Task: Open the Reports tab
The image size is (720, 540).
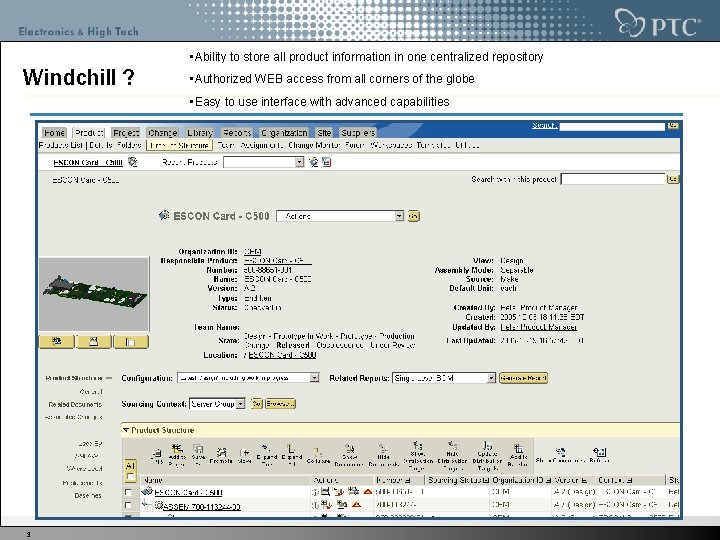Action: click(x=236, y=133)
